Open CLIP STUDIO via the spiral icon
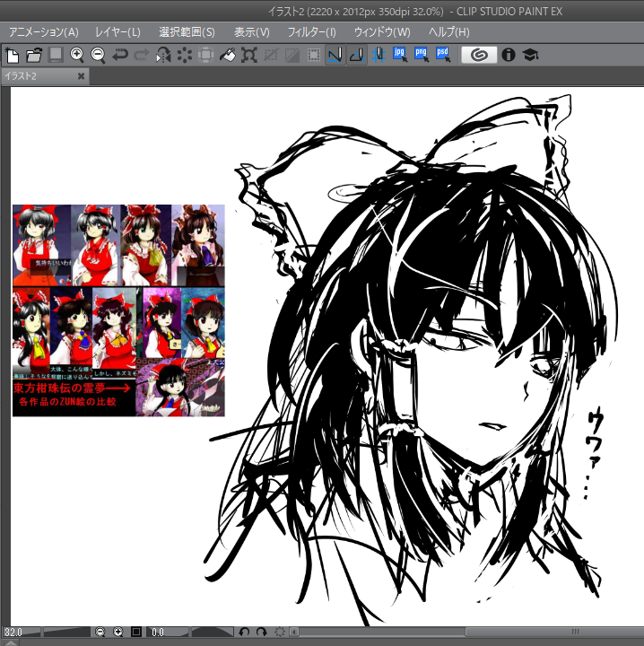This screenshot has width=644, height=646. point(479,55)
